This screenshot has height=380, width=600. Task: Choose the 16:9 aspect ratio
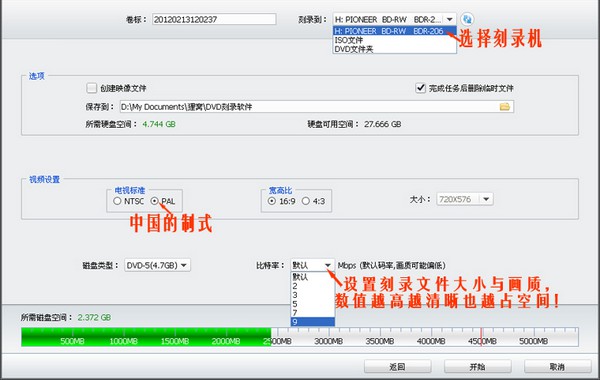click(272, 201)
